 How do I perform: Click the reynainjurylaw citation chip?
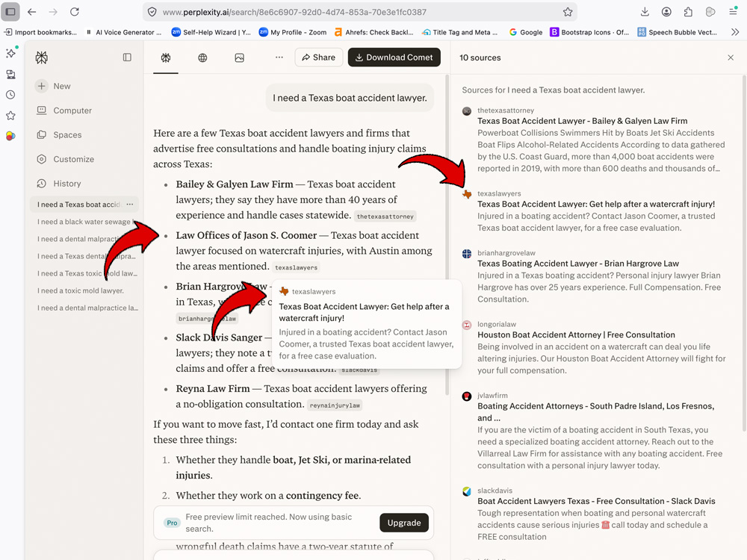coord(335,405)
